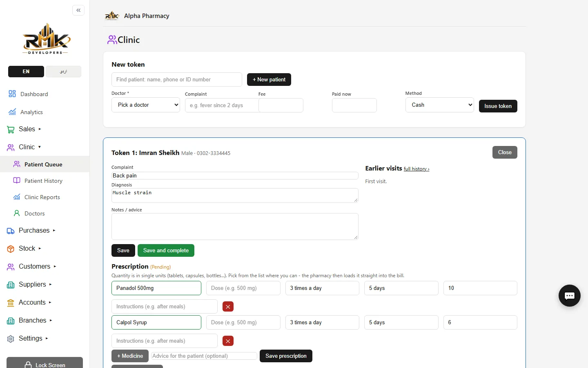Switch language to Urdu
Viewport: 588px width, 368px height.
tap(63, 72)
